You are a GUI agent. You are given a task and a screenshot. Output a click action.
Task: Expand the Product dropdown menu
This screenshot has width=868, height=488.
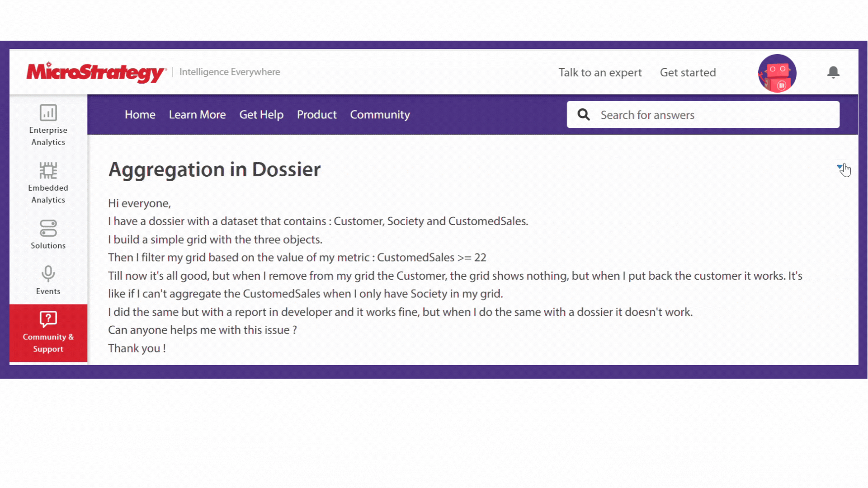[x=316, y=115]
